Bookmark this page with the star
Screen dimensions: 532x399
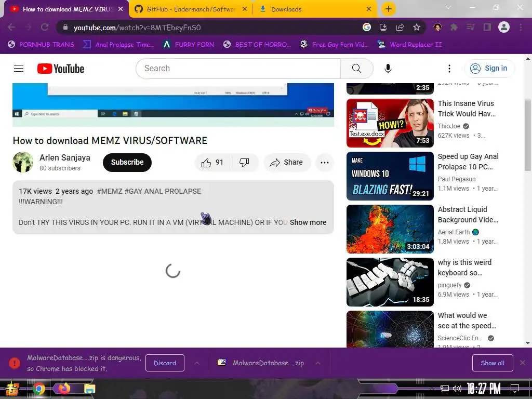tap(417, 27)
